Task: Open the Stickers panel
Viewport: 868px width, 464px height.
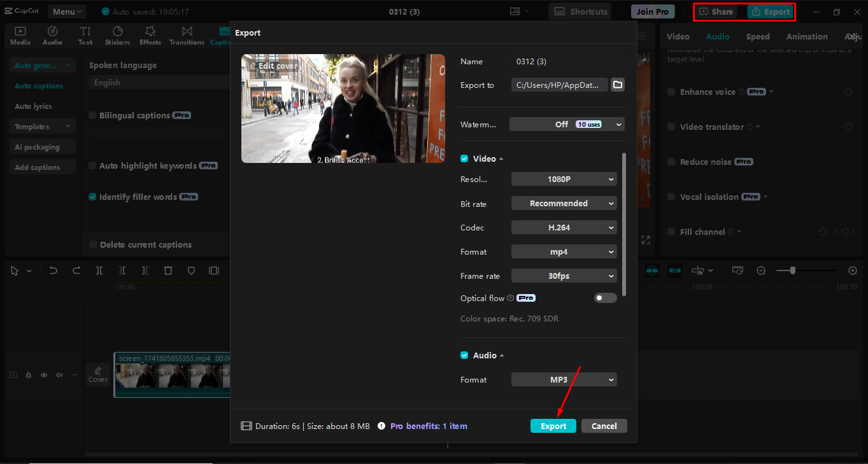Action: pyautogui.click(x=117, y=35)
